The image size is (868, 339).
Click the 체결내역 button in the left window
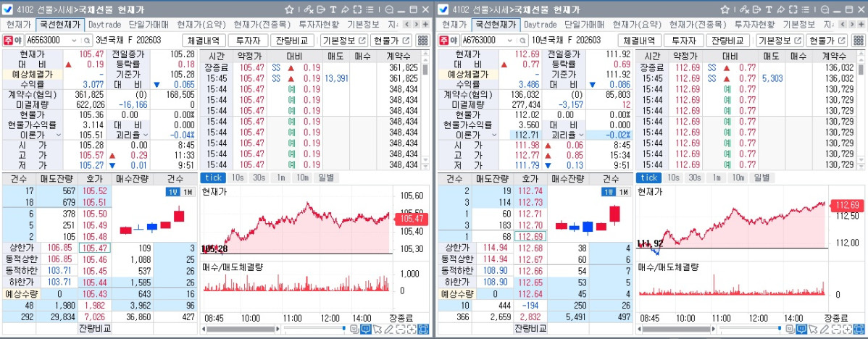click(204, 41)
